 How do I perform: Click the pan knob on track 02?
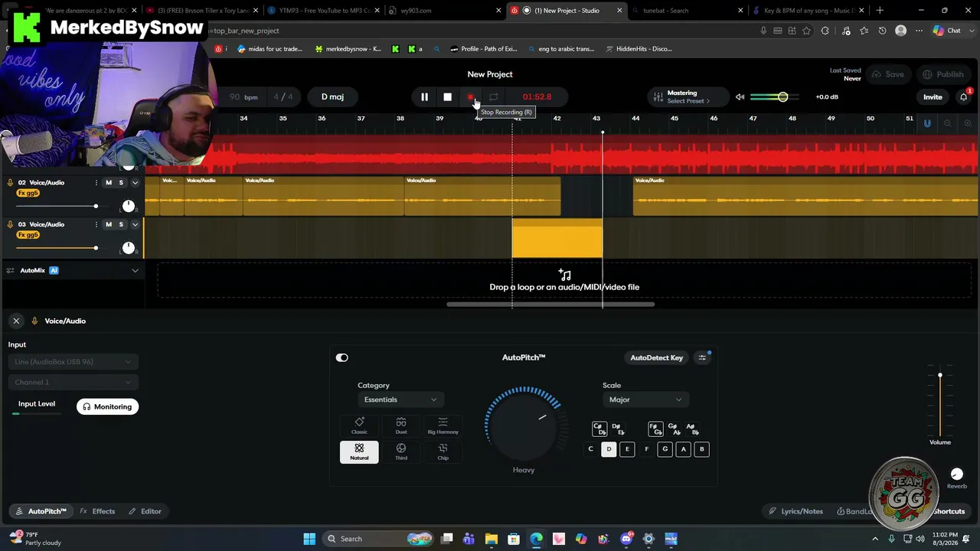[x=129, y=206]
